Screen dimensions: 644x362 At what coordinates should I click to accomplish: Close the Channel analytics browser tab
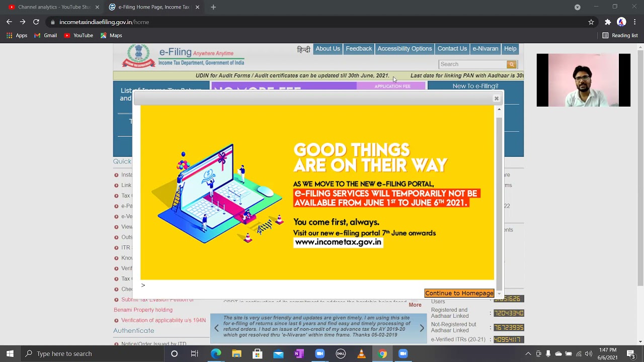[97, 7]
